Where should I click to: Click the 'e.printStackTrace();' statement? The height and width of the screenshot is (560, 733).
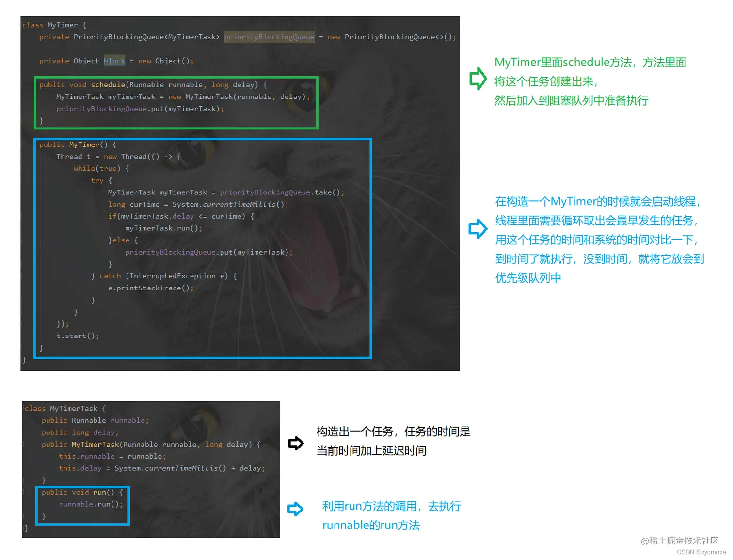pyautogui.click(x=151, y=288)
